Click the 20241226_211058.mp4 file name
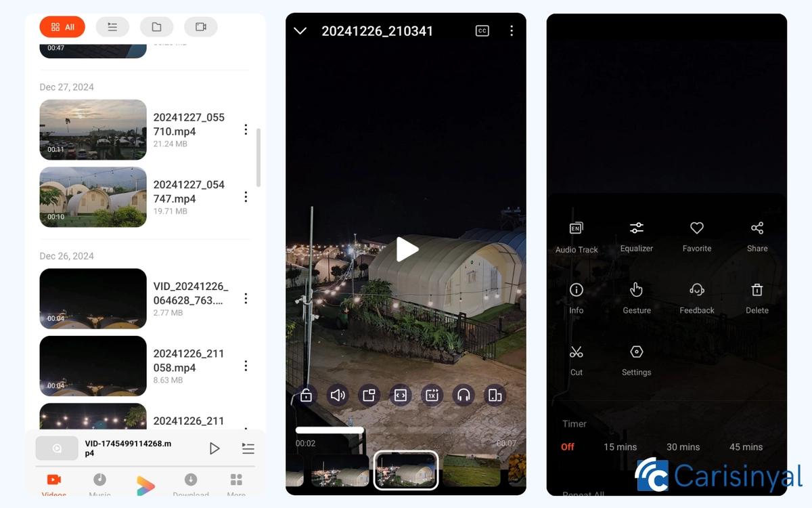This screenshot has width=812, height=508. [x=189, y=360]
